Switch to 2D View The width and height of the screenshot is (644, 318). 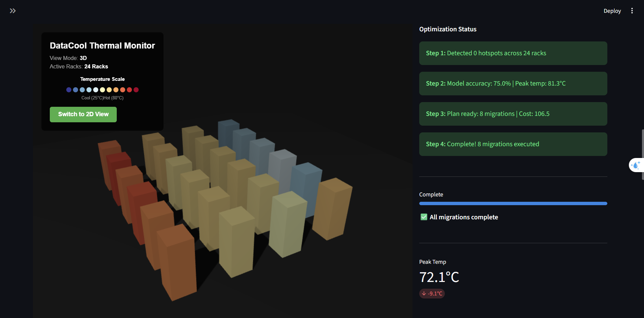[83, 115]
